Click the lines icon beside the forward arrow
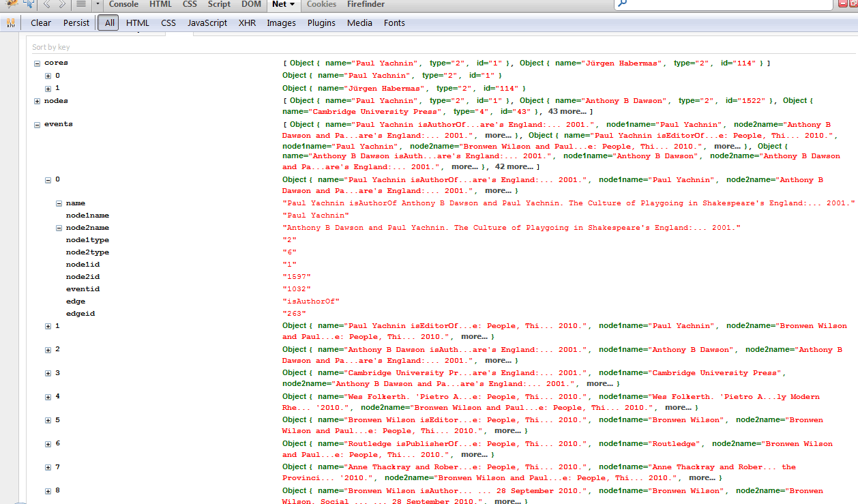 (80, 4)
